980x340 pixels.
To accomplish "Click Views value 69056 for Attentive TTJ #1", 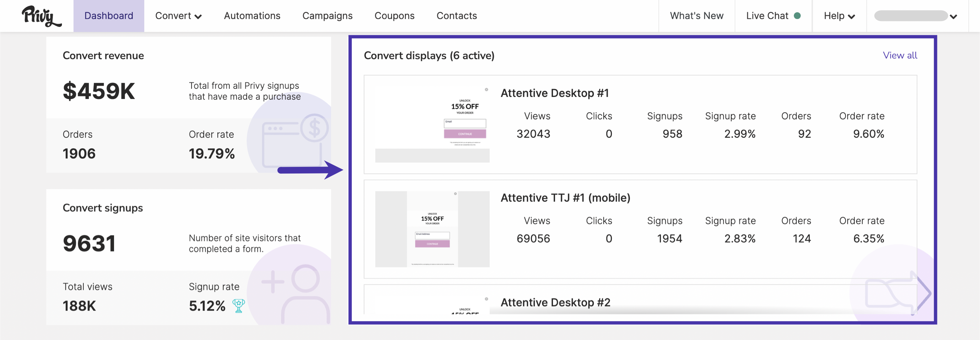I will click(533, 239).
